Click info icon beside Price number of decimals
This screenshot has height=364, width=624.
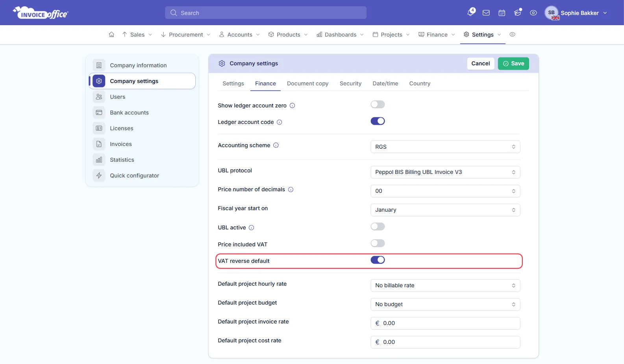(x=291, y=189)
